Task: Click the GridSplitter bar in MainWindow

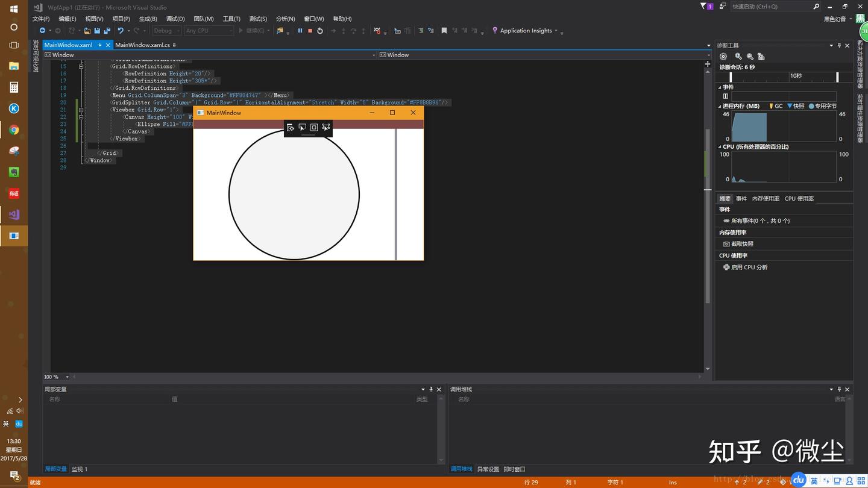Action: (x=396, y=194)
